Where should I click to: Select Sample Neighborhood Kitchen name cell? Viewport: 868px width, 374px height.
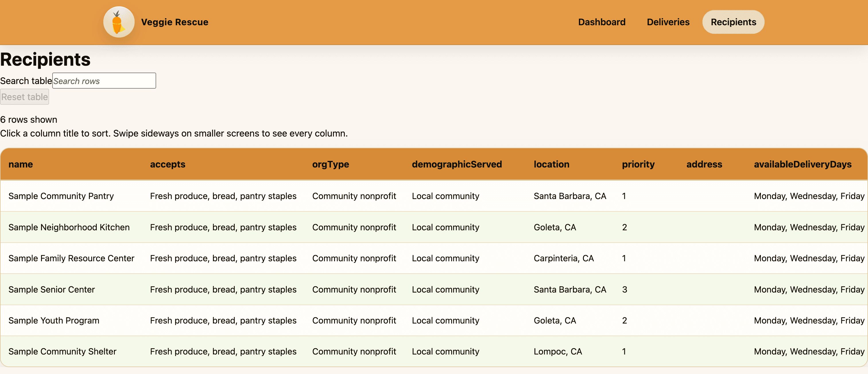[69, 227]
